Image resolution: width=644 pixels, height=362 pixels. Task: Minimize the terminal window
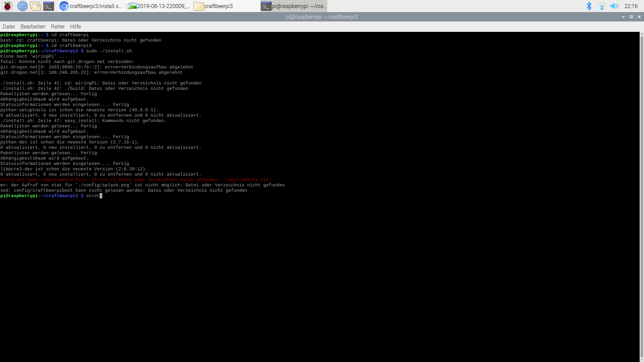623,17
